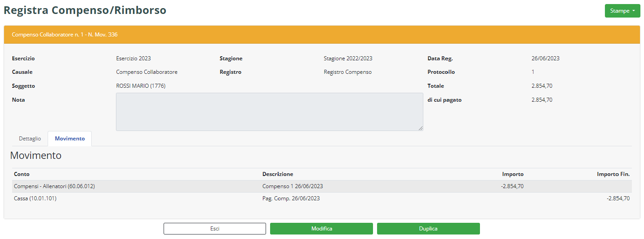Click the Conto column header

[22, 174]
